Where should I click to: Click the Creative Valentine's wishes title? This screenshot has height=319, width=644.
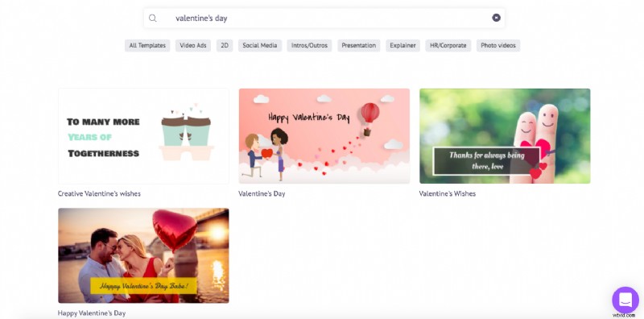pyautogui.click(x=99, y=193)
